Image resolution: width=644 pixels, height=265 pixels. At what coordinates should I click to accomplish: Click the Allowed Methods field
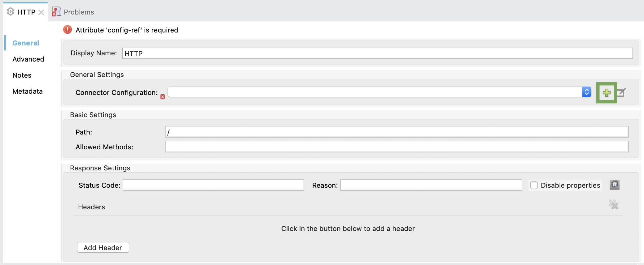397,147
